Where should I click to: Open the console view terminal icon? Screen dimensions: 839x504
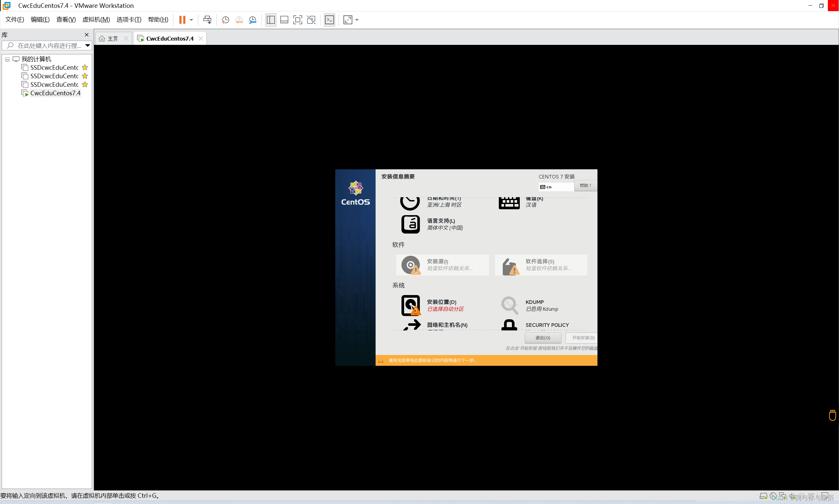329,20
